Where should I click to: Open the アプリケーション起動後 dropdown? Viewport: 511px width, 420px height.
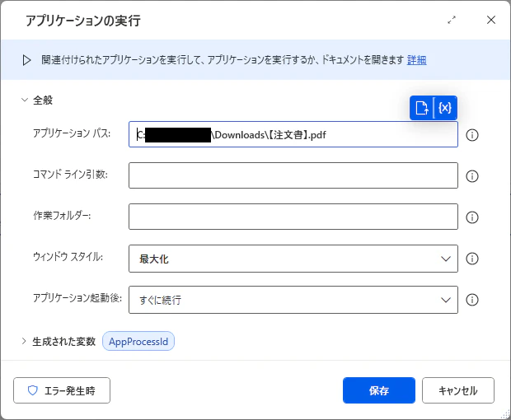(293, 300)
